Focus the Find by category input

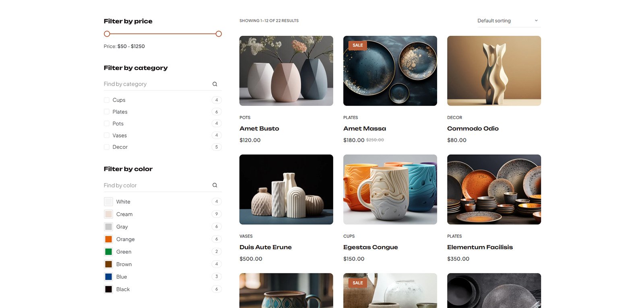click(155, 84)
